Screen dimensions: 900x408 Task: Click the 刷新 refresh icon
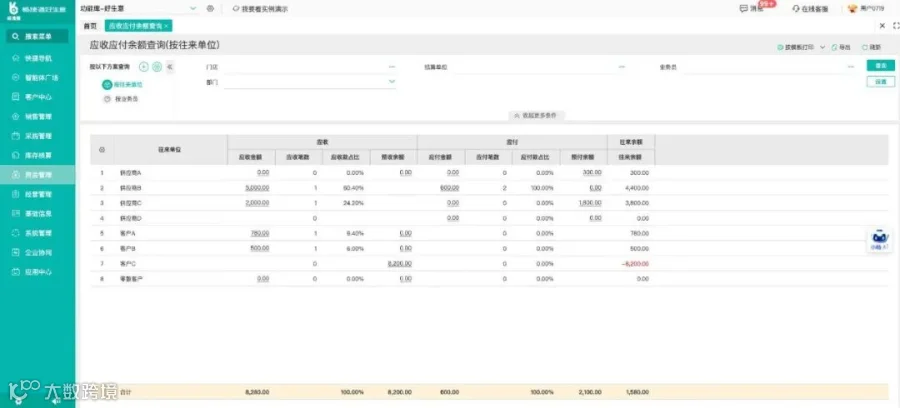coord(864,47)
